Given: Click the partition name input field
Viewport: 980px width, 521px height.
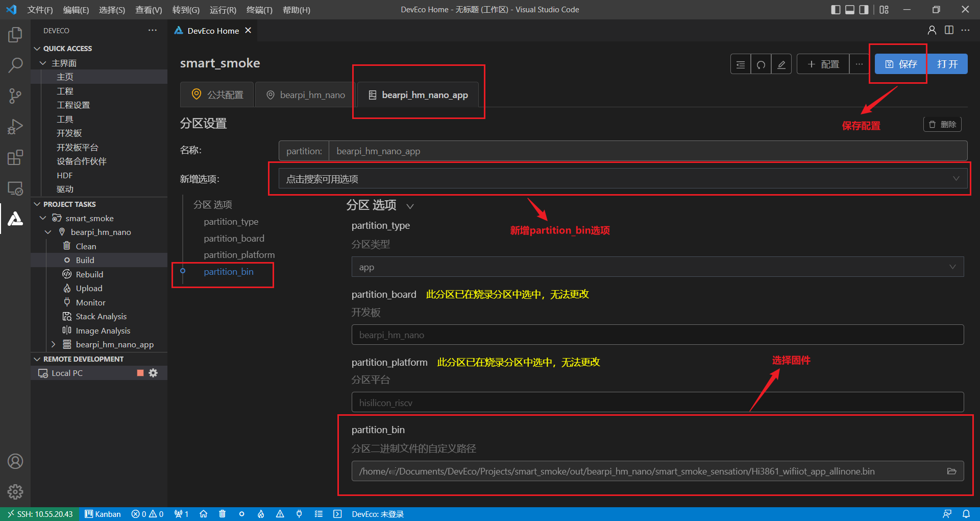Looking at the screenshot, I should pyautogui.click(x=648, y=151).
